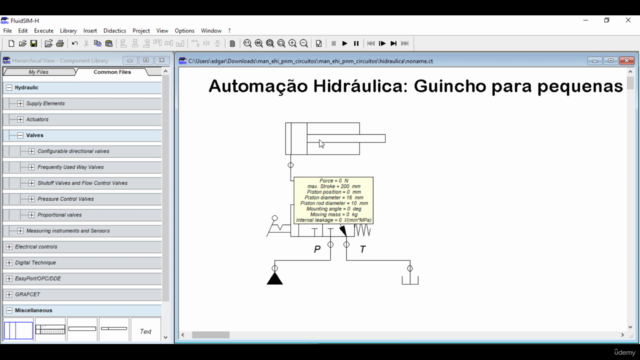
Task: Open the parts list page icon
Action: click(x=232, y=43)
